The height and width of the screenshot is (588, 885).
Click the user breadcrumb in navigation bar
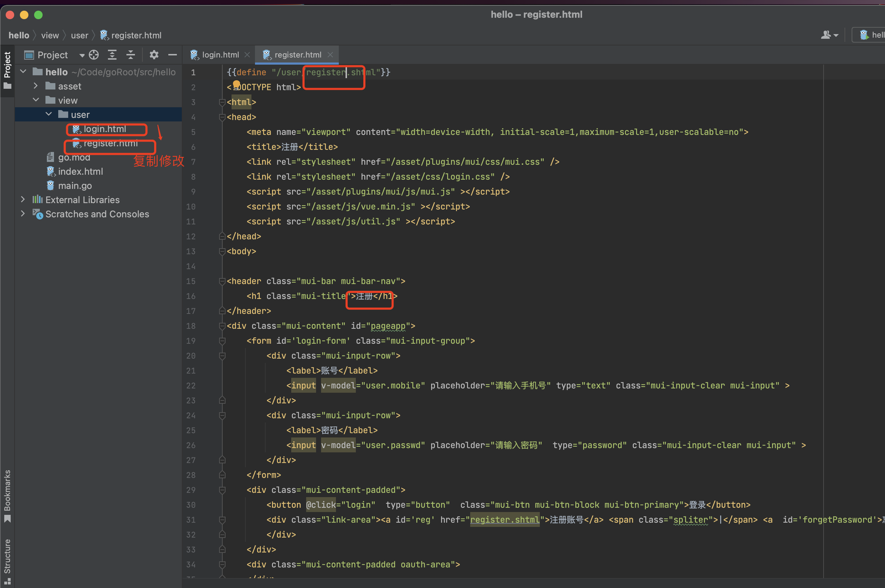coord(80,35)
